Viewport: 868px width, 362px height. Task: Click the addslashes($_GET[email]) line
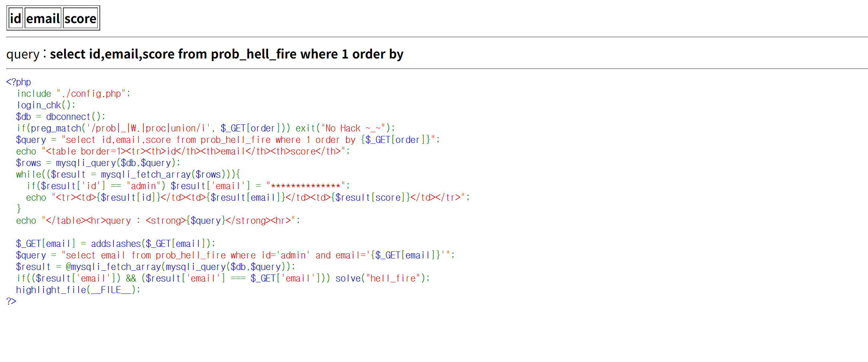(x=115, y=244)
